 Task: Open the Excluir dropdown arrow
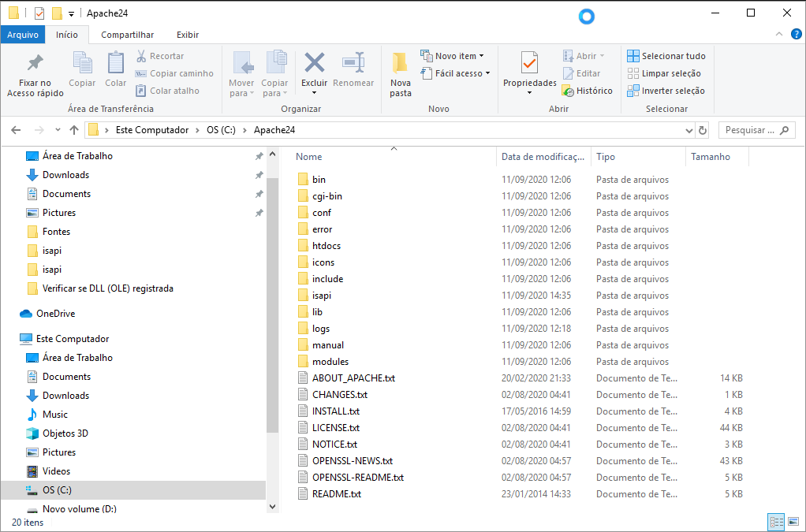coord(314,94)
